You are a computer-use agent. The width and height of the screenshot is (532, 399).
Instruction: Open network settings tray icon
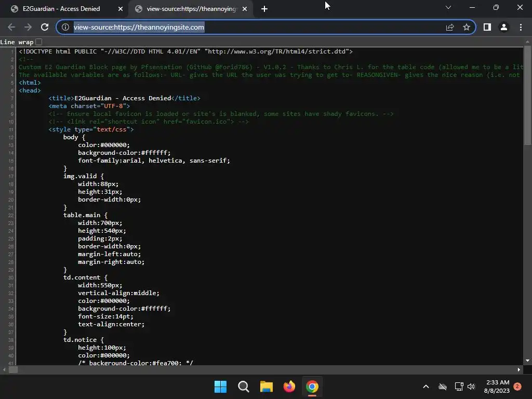point(459,387)
